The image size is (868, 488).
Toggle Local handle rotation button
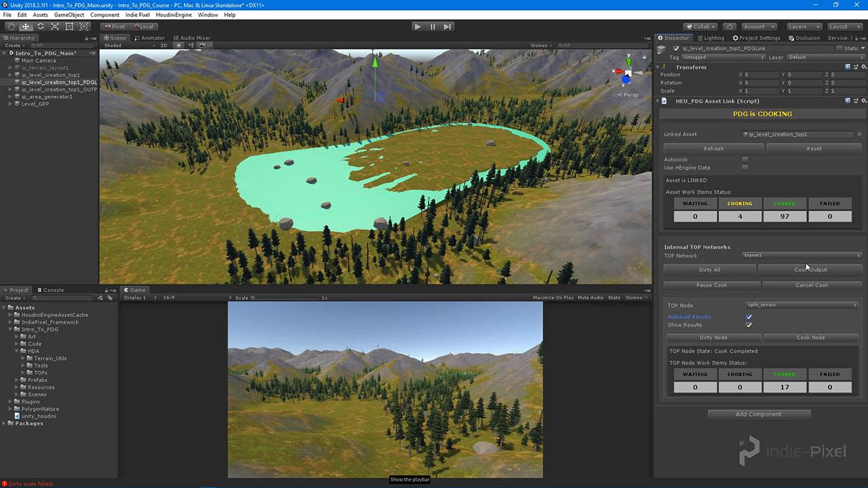(144, 26)
